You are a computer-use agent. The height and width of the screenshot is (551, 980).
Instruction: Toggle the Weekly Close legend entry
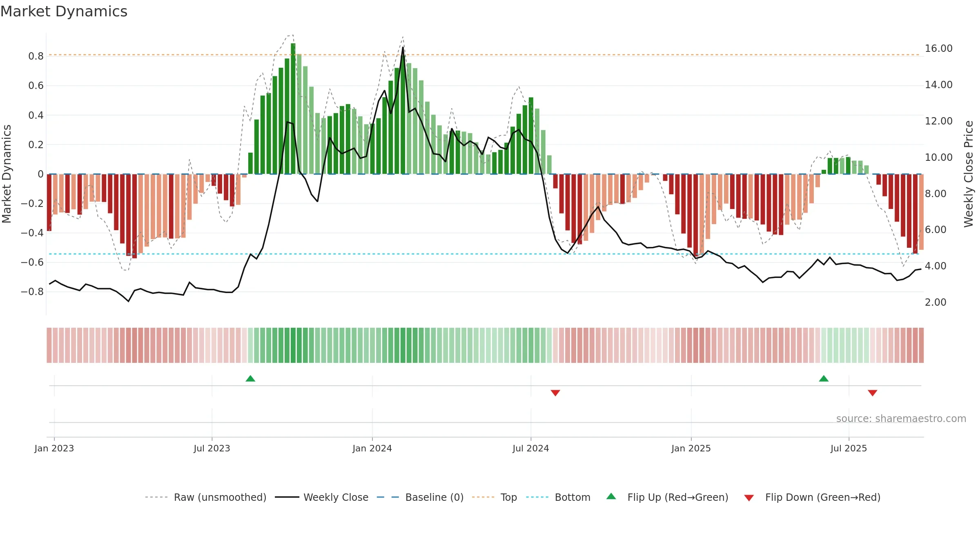click(x=322, y=497)
